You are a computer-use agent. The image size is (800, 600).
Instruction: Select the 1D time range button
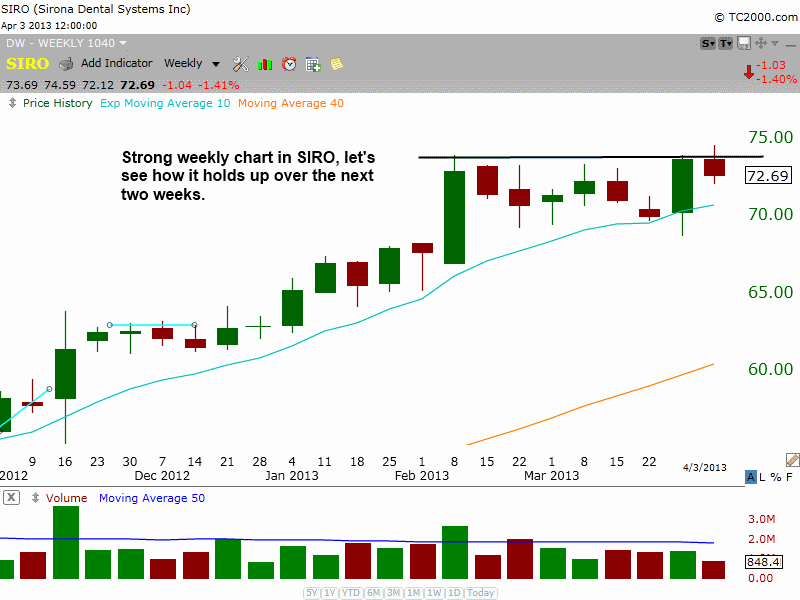pyautogui.click(x=454, y=593)
